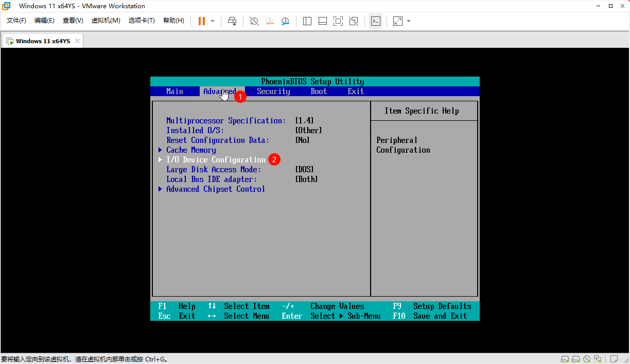630x364 pixels.
Task: Click the Installed O/S label
Action: click(195, 131)
